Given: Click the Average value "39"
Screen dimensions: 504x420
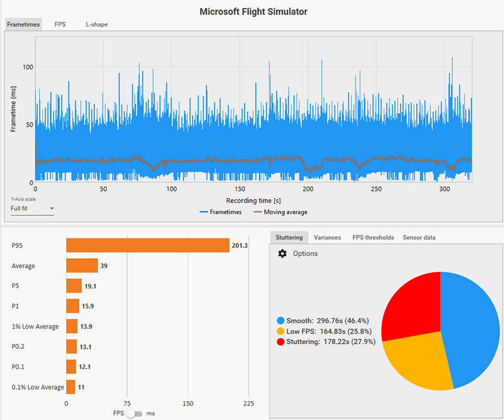Looking at the screenshot, I should (104, 266).
